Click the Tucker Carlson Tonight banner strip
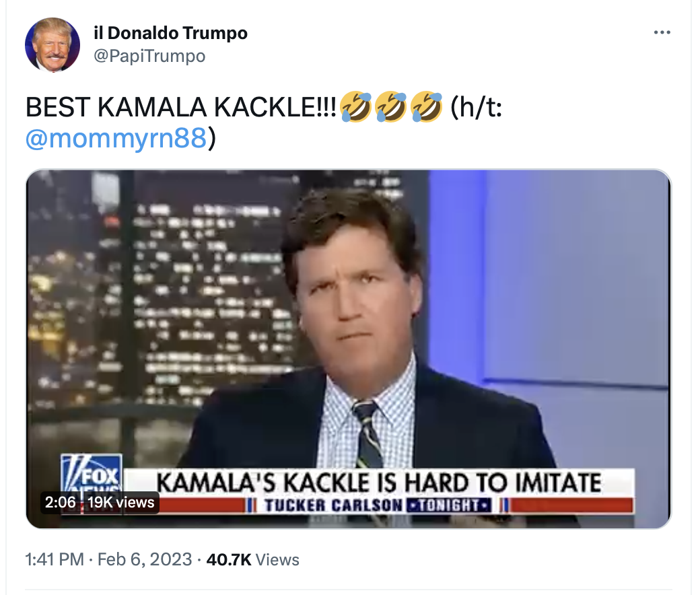The width and height of the screenshot is (700, 595). tap(377, 505)
